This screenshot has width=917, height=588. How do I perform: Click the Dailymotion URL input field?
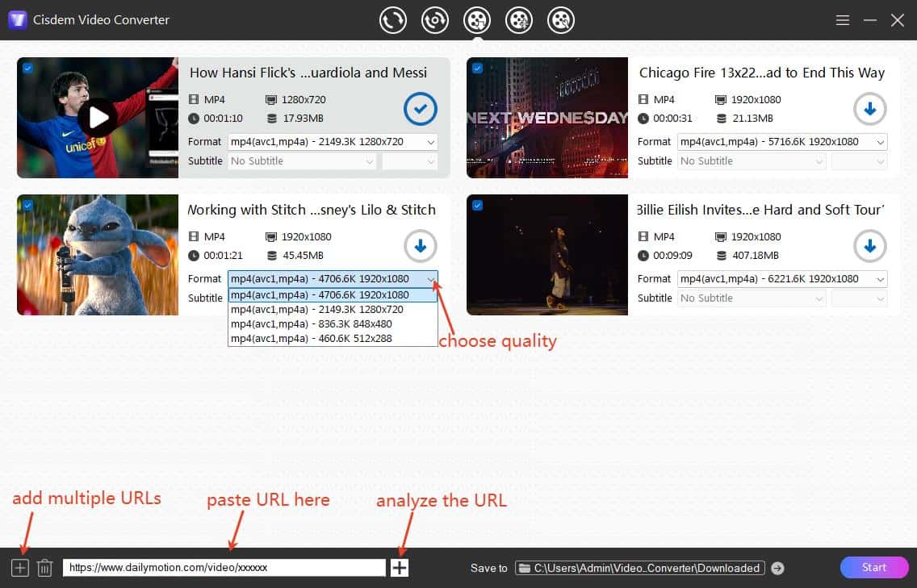(226, 567)
